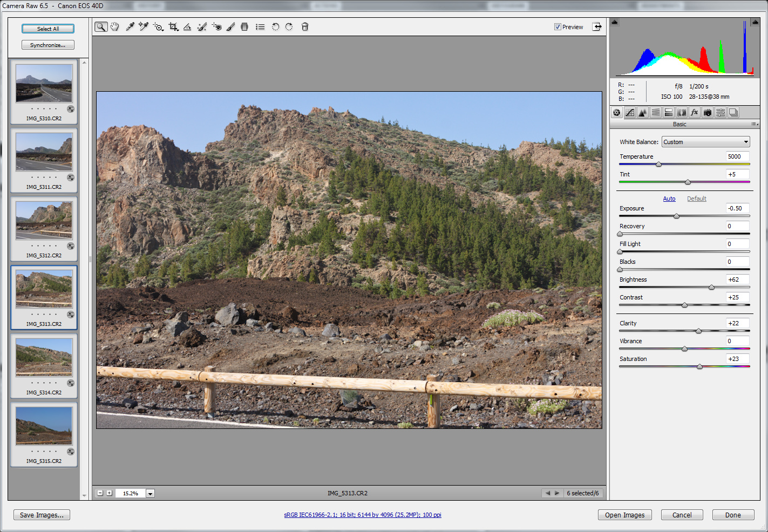The image size is (768, 532).
Task: Open the Camera Raw preferences dialog
Action: (260, 27)
